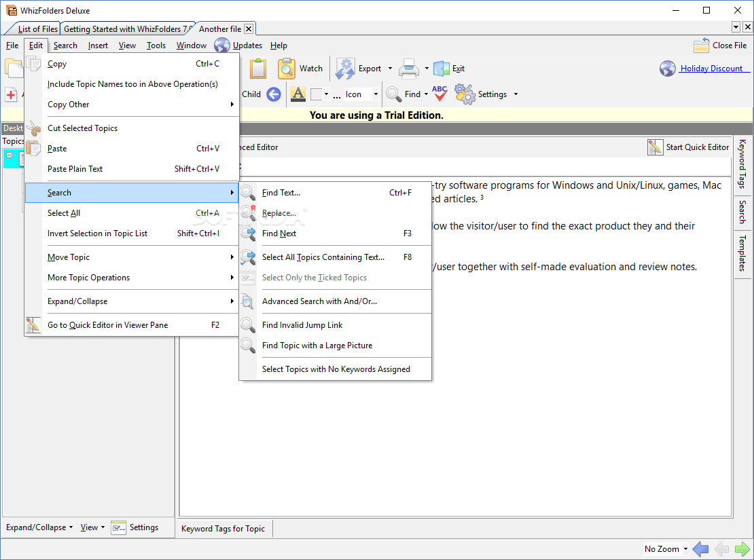Click the blue back arrow circle icon
Screen dimensions: 754x560
pyautogui.click(x=274, y=94)
